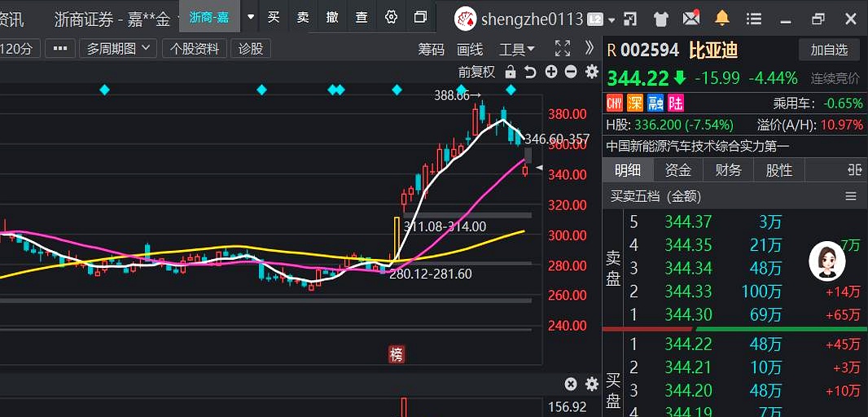
Task: Click buy level 1 price 344.22
Action: (x=688, y=344)
